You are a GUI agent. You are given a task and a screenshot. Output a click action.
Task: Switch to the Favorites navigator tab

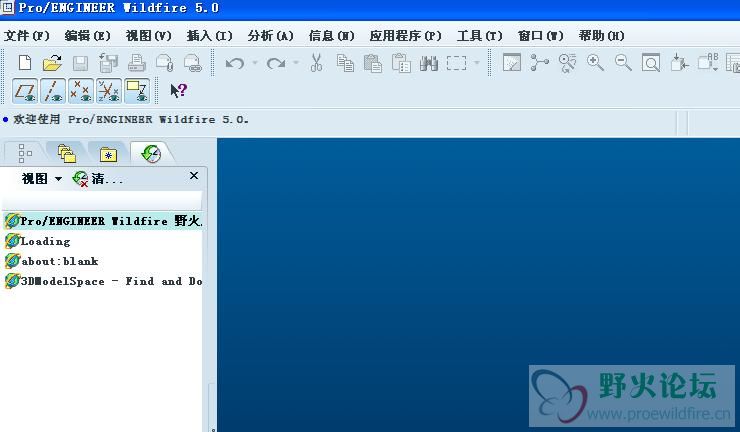tap(109, 154)
